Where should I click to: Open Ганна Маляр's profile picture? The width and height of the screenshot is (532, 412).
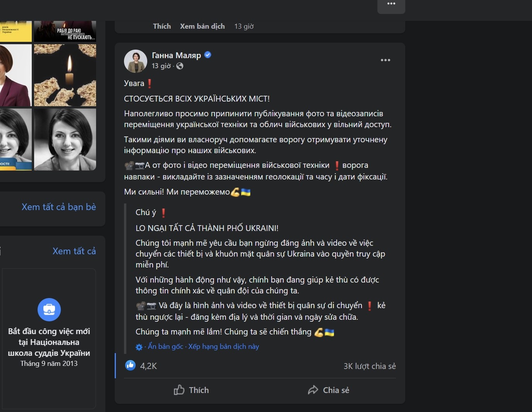coord(136,61)
